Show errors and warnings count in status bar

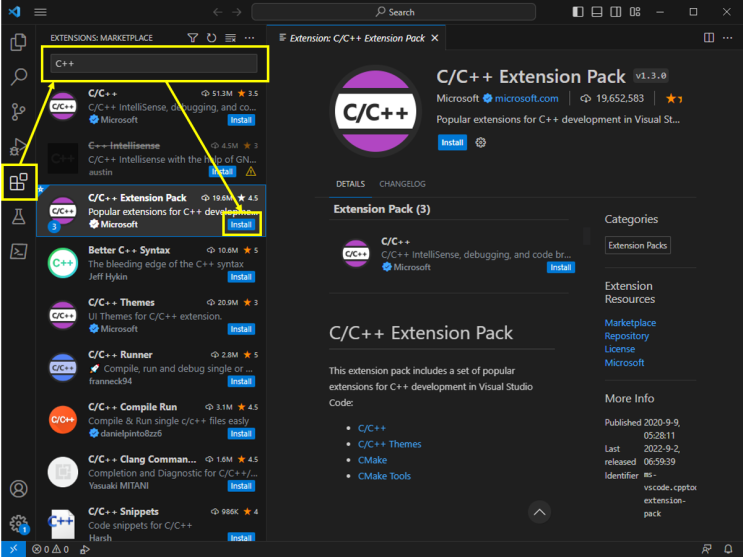50,549
